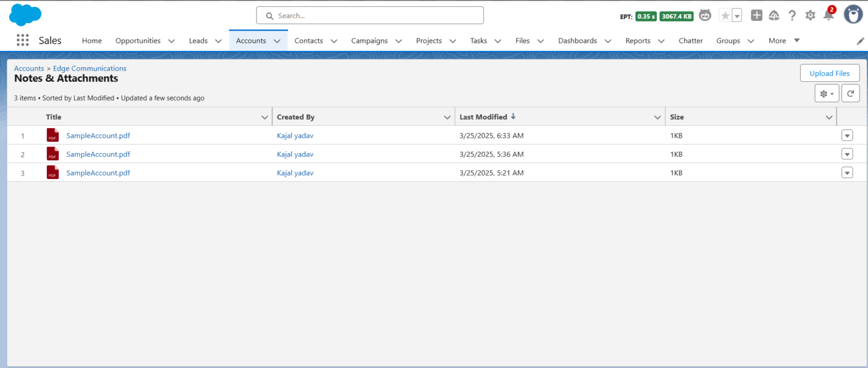Expand the Accounts tab dropdown chevron
The width and height of the screenshot is (868, 368).
tap(277, 41)
